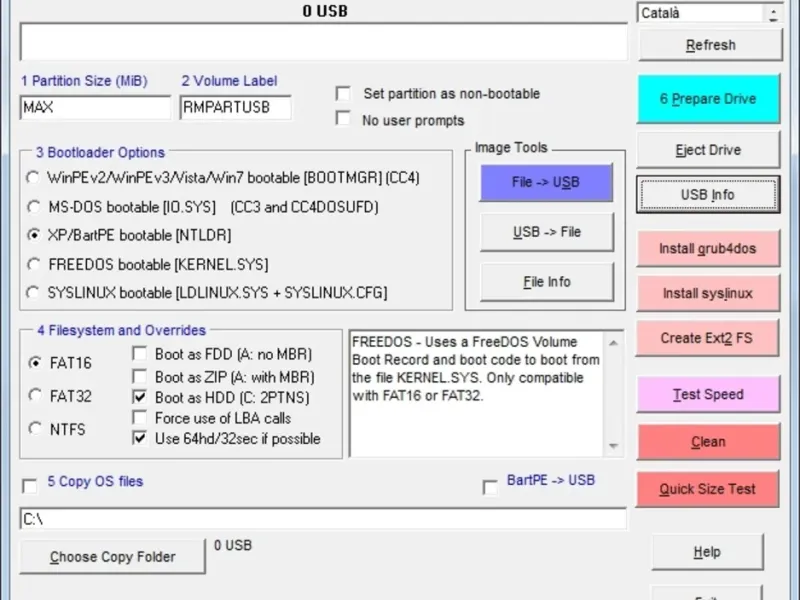Click the description box scroll-up arrow
The width and height of the screenshot is (800, 600).
(x=614, y=343)
